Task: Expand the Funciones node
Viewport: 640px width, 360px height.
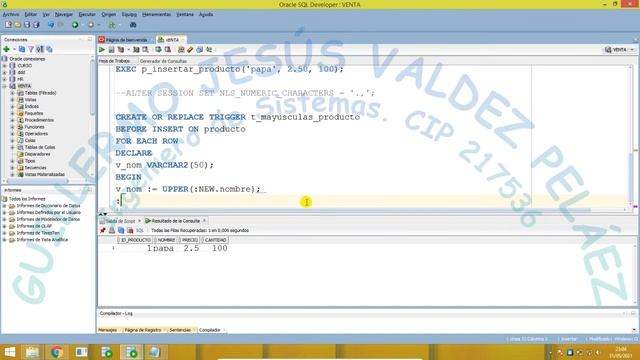Action: coord(12,127)
